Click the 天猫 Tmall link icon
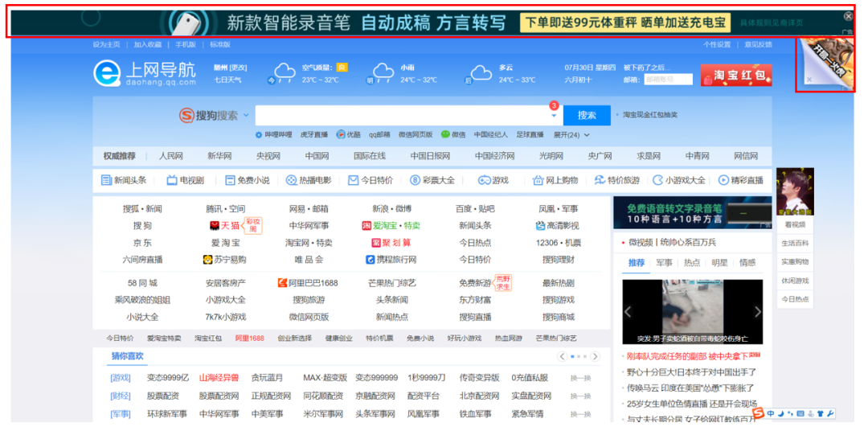The width and height of the screenshot is (868, 431). coord(214,225)
